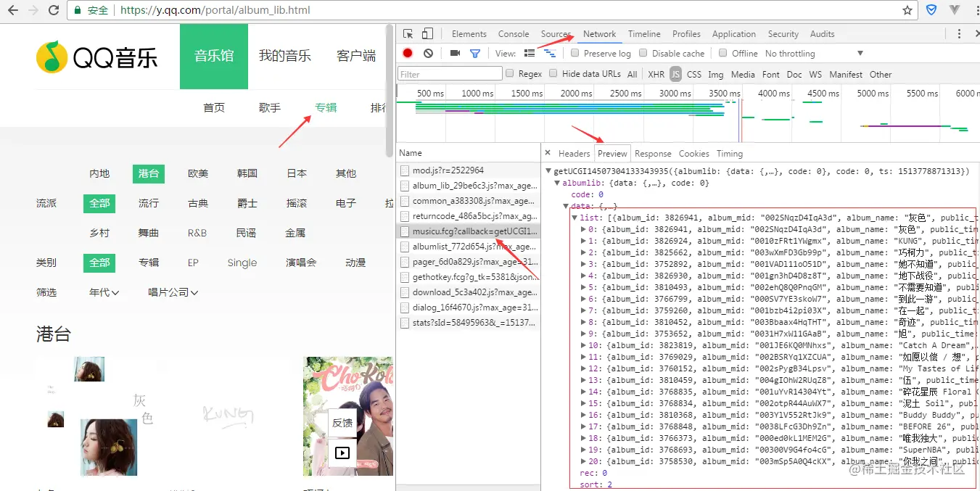Select the 港台 region filter
The width and height of the screenshot is (980, 491).
[x=149, y=173]
